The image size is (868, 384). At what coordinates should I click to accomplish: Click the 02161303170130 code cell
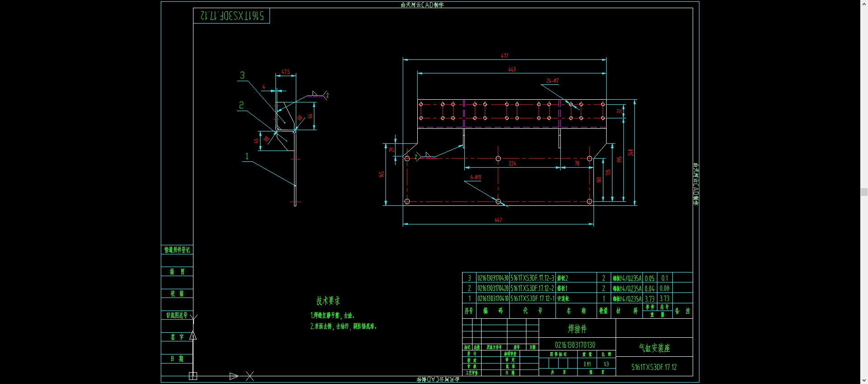coord(575,345)
